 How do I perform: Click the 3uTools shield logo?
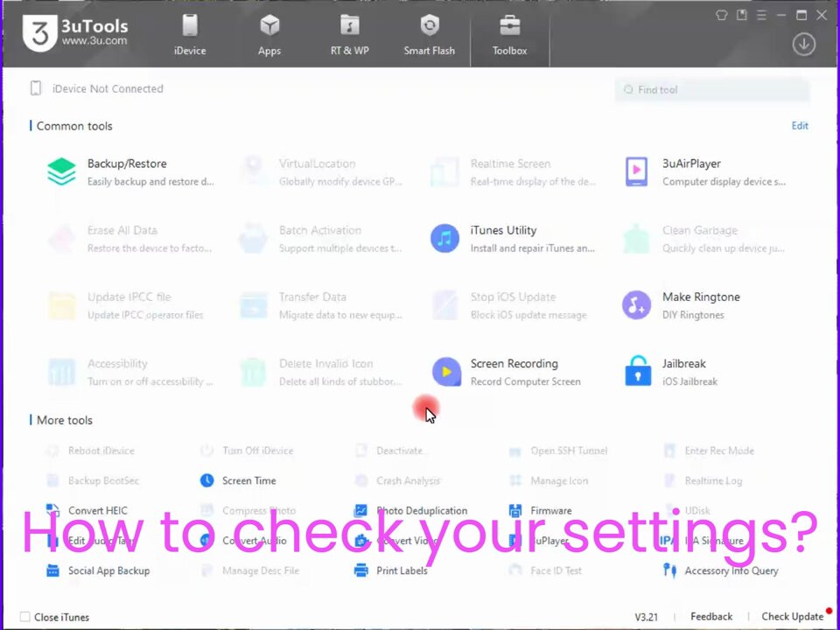coord(39,33)
